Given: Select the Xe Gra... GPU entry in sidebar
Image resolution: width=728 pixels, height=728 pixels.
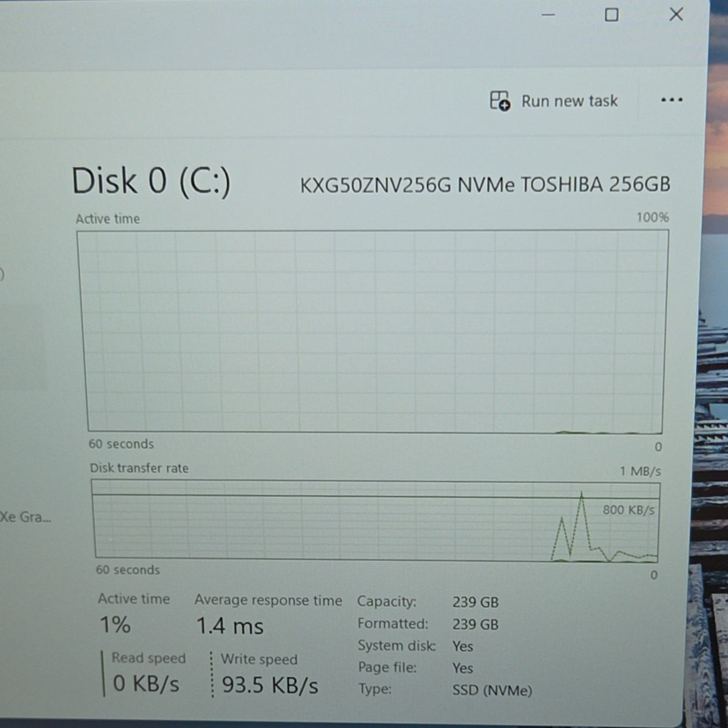Looking at the screenshot, I should pos(25,517).
